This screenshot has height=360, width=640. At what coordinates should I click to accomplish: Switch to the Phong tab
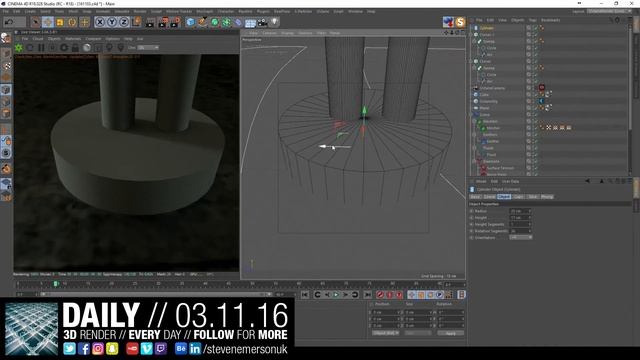[x=547, y=197]
